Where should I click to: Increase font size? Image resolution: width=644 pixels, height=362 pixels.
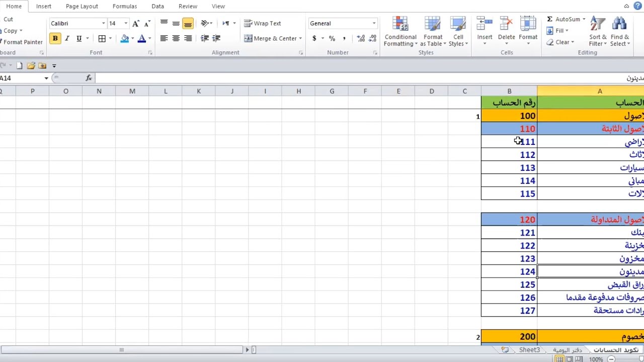click(x=136, y=23)
